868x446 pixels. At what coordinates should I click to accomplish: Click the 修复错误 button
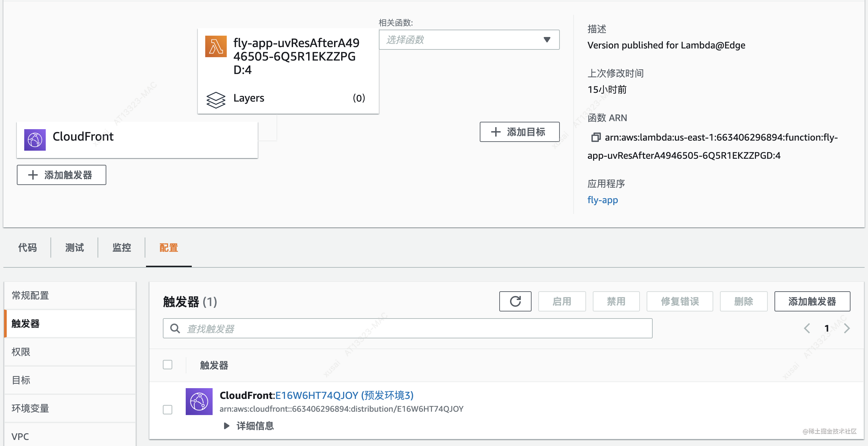(680, 301)
